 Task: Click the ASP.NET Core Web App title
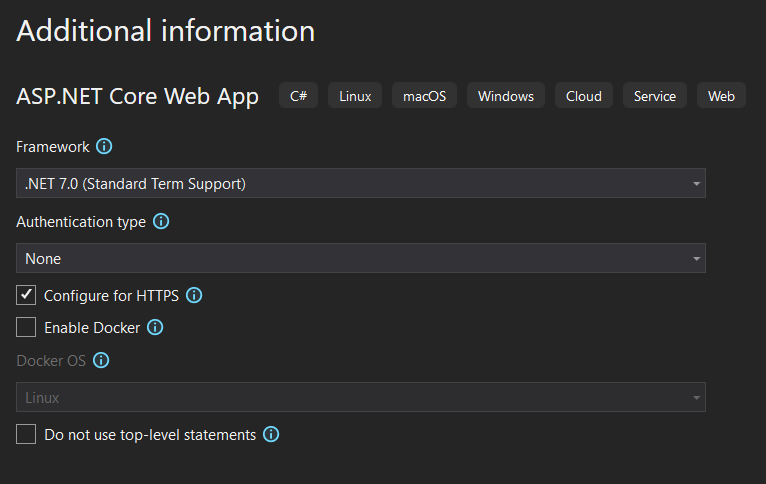click(x=138, y=96)
